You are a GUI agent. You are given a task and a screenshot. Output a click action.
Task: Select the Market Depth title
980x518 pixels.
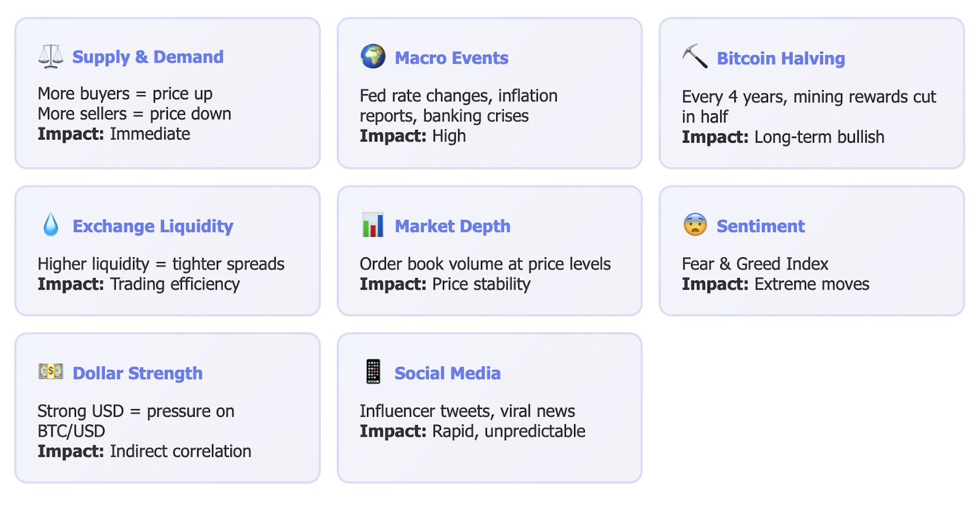point(452,227)
